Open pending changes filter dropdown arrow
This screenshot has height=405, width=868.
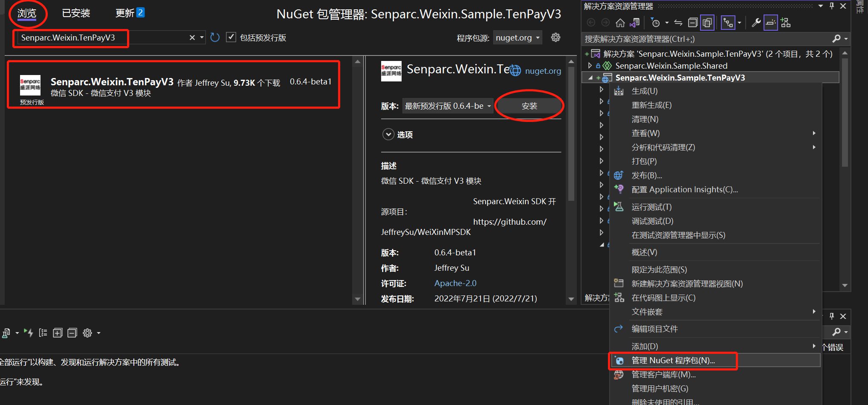(667, 23)
